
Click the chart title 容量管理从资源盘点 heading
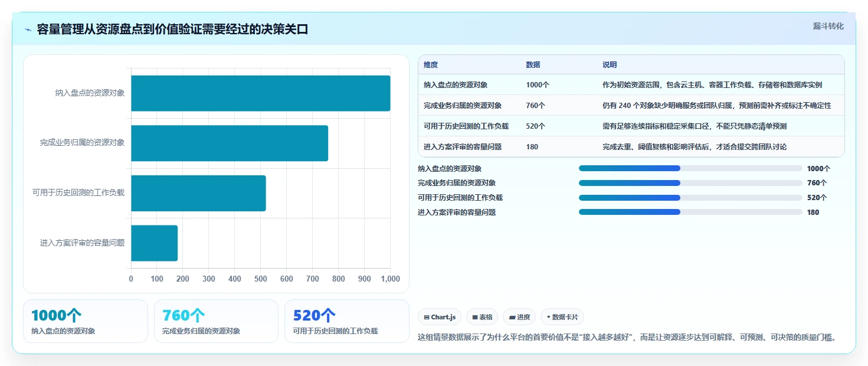pos(172,30)
